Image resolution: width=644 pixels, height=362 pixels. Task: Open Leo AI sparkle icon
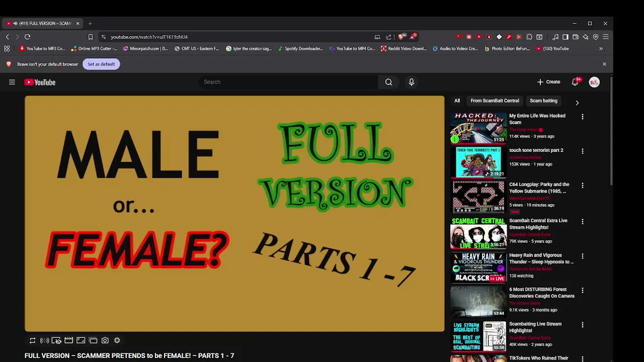point(586,37)
